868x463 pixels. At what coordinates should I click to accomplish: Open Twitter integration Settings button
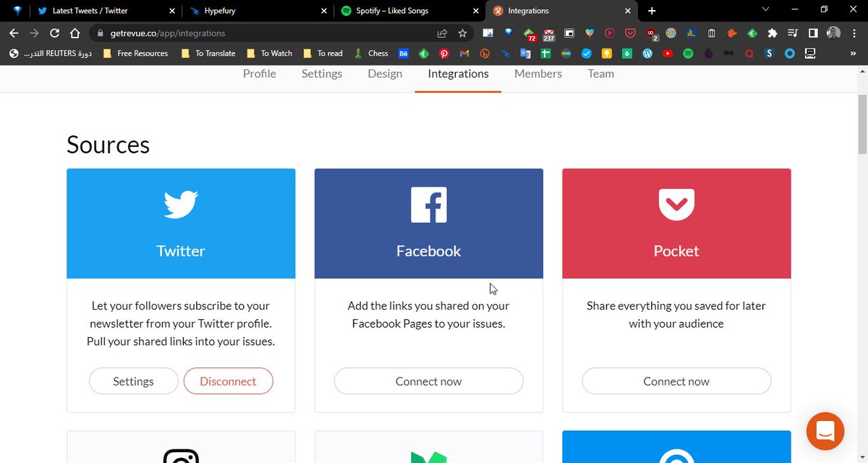(x=134, y=381)
